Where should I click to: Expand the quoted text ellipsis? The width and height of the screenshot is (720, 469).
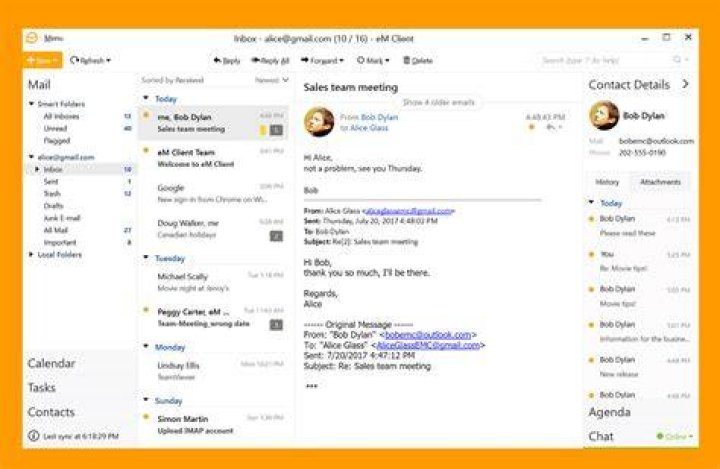point(311,386)
